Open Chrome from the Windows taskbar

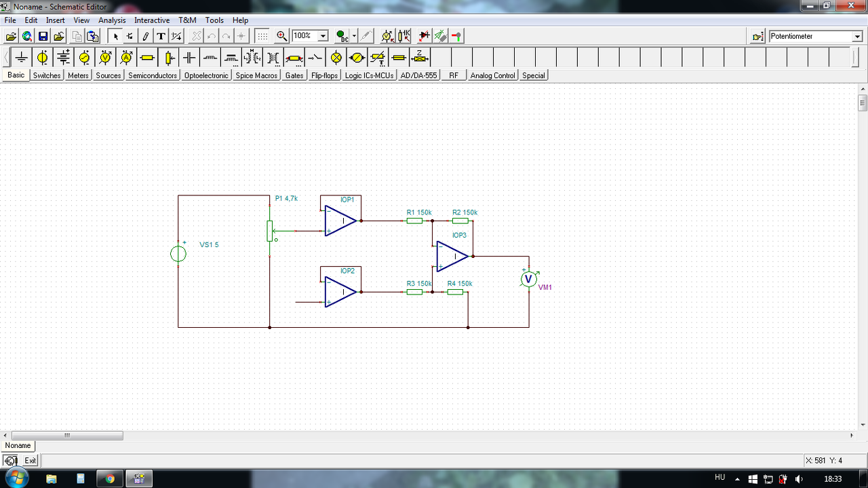110,478
